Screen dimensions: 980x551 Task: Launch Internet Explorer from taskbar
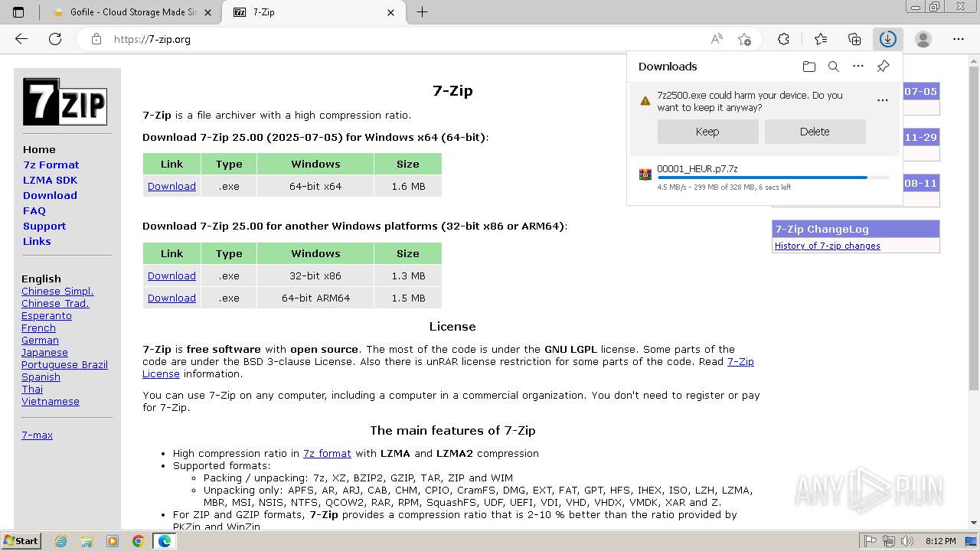[60, 541]
